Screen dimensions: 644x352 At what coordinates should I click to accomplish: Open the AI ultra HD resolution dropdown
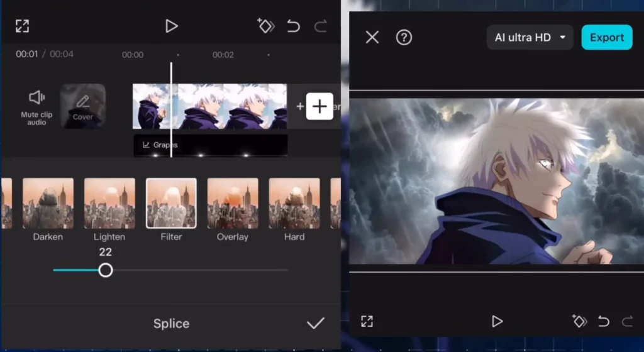(x=530, y=37)
